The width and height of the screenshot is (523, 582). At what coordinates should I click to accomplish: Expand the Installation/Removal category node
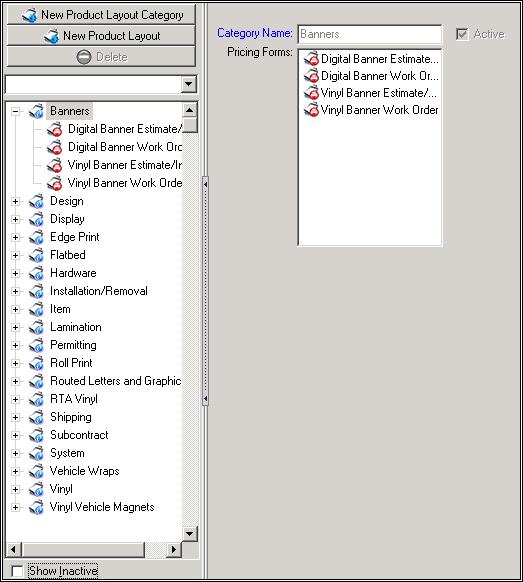point(15,291)
